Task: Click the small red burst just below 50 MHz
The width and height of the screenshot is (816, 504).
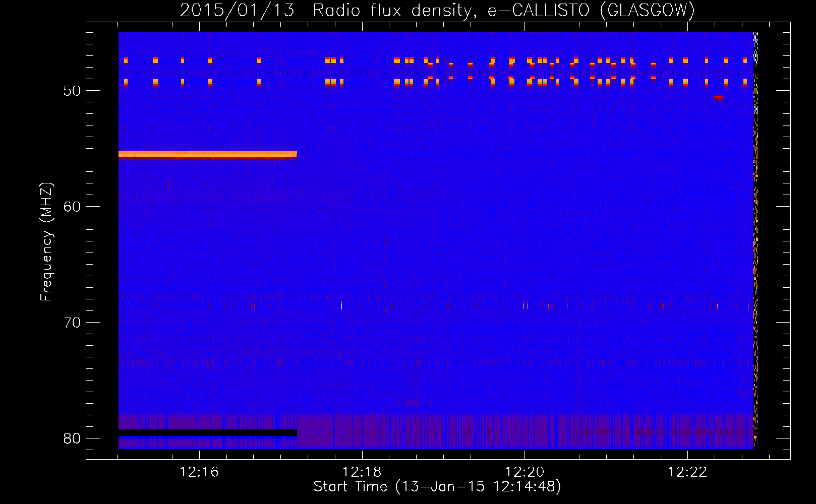Action: coord(718,97)
